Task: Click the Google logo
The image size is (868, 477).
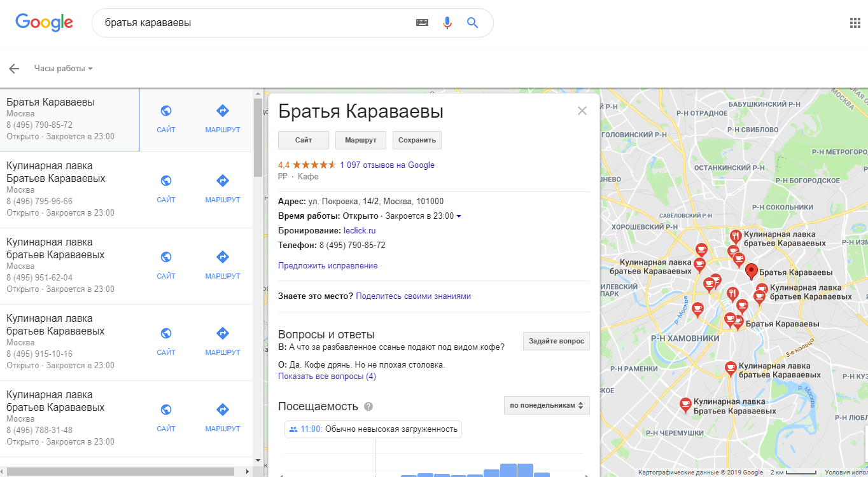Action: tap(44, 22)
